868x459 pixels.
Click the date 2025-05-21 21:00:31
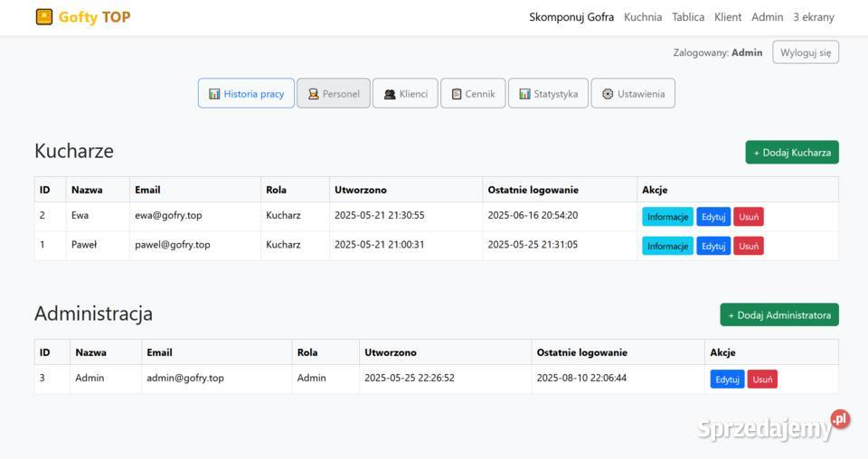379,245
